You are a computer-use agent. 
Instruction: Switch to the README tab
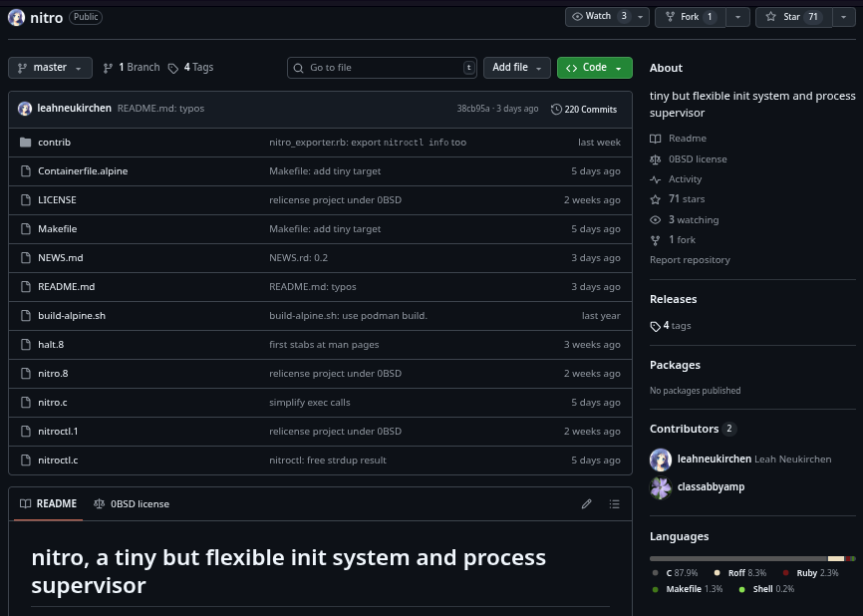click(x=48, y=503)
